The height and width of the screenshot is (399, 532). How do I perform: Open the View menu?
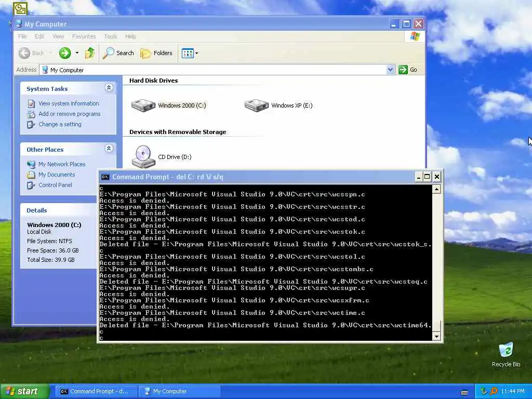[58, 36]
